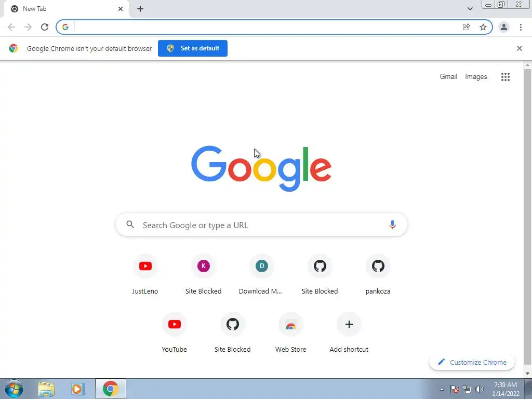Viewport: 532px width, 399px height.
Task: Open Chrome's three-dot menu
Action: pyautogui.click(x=521, y=27)
